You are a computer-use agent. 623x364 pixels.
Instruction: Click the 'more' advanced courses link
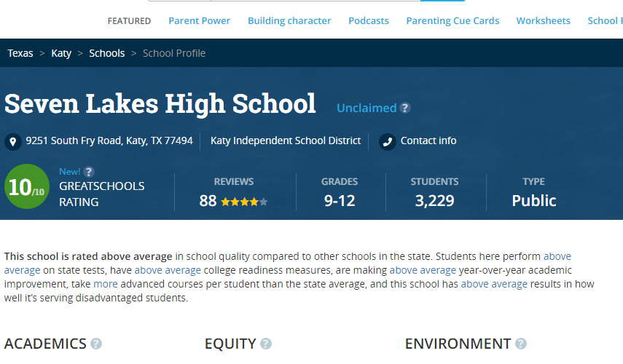click(106, 284)
